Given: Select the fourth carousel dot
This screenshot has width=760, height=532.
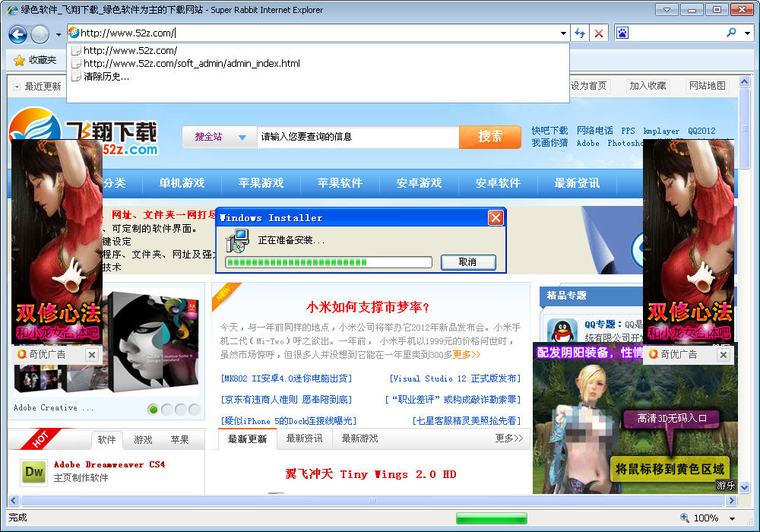Looking at the screenshot, I should click(x=194, y=410).
